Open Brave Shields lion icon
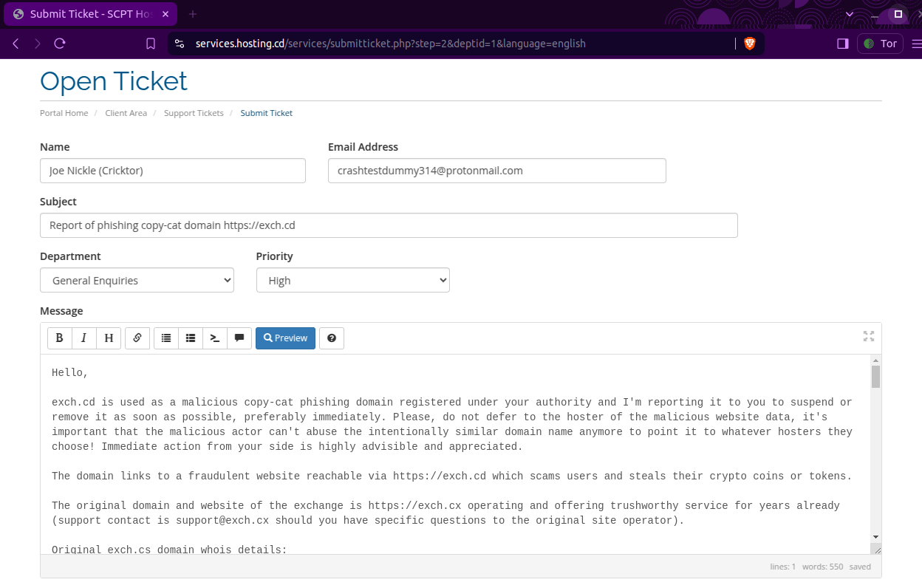 click(x=750, y=44)
